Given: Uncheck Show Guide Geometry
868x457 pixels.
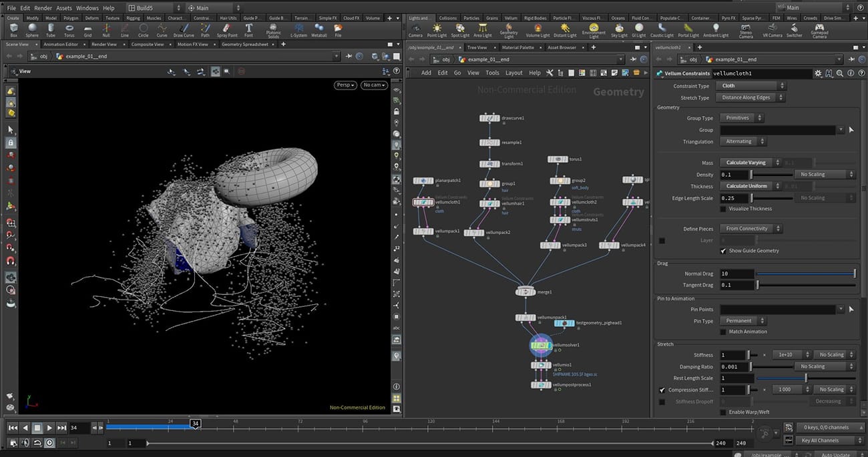Looking at the screenshot, I should click(723, 251).
